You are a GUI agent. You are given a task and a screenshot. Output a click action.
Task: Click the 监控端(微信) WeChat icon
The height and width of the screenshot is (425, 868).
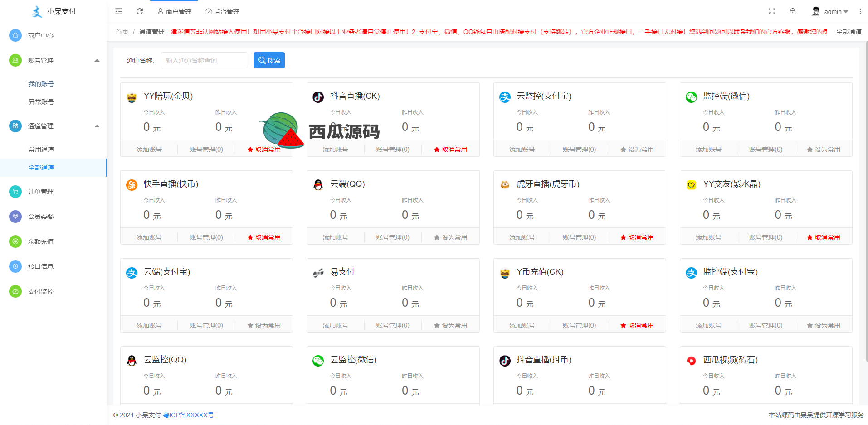tap(691, 97)
